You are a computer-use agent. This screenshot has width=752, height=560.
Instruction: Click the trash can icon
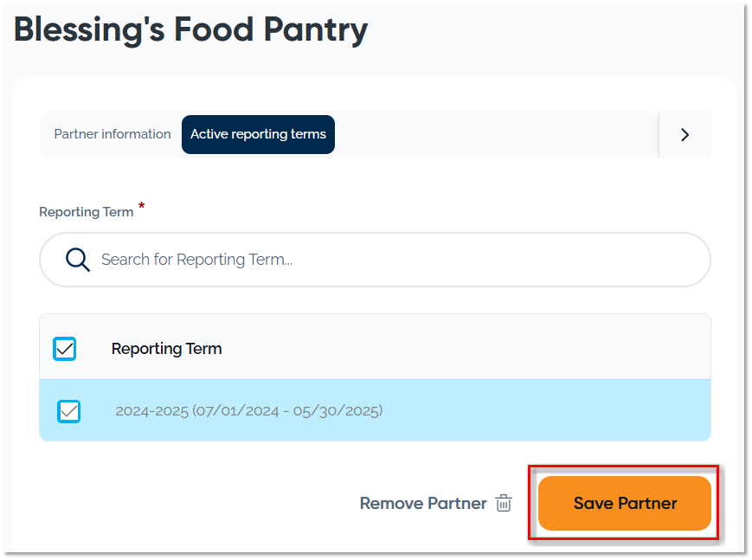pos(504,504)
